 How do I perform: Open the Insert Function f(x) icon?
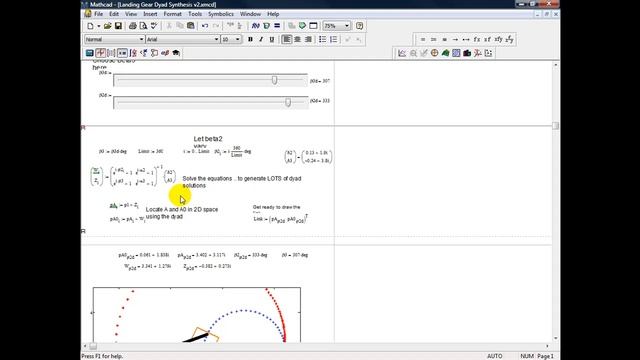click(x=256, y=26)
